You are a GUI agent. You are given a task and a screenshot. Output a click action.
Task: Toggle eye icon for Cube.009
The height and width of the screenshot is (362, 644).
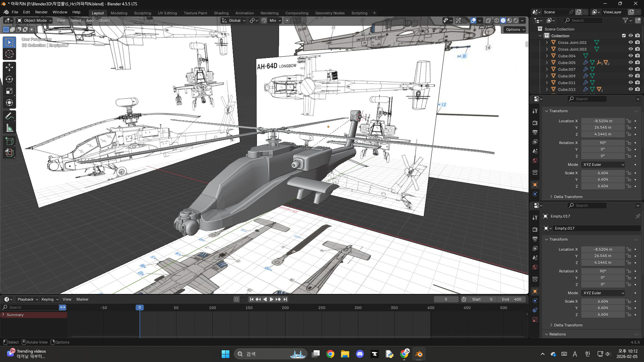[x=631, y=76]
